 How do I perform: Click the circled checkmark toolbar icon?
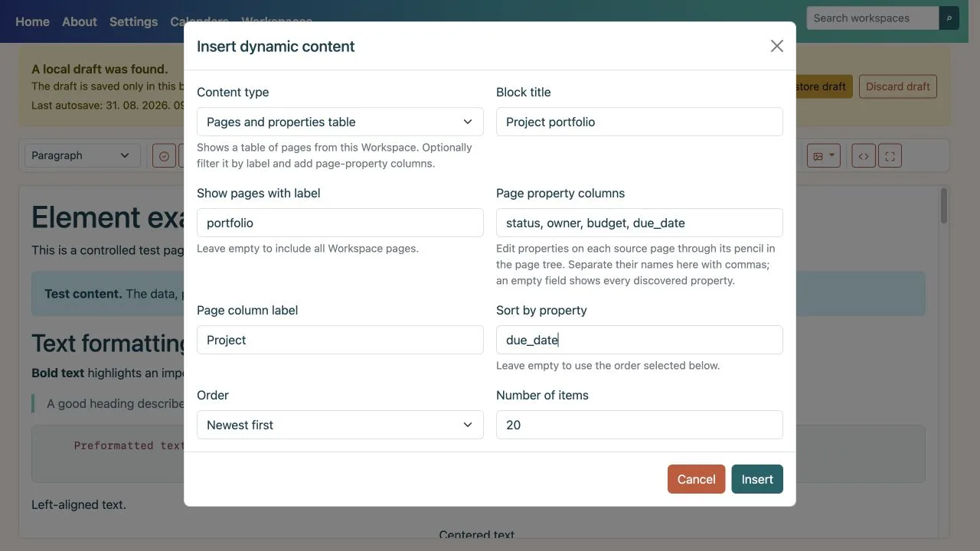pyautogui.click(x=164, y=156)
